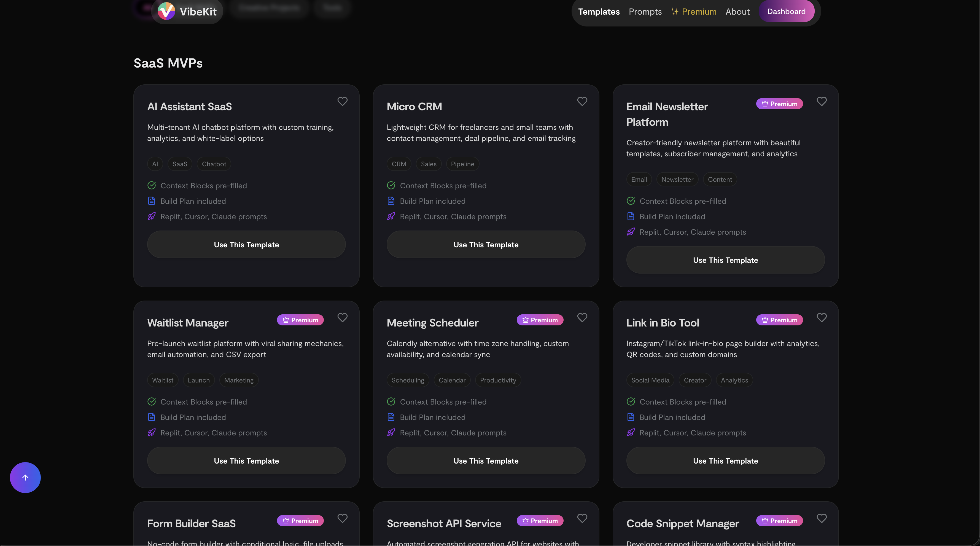Click the Chatbot tag on AI Assistant SaaS
Viewport: 980px width, 546px height.
pos(214,164)
